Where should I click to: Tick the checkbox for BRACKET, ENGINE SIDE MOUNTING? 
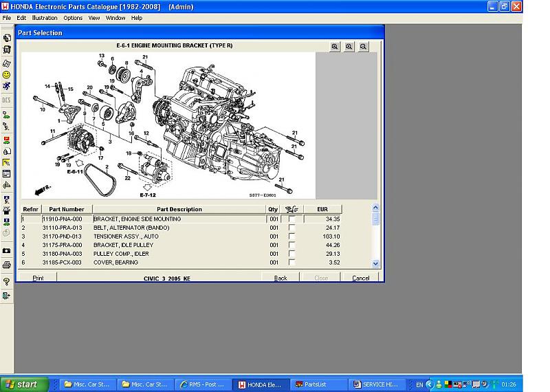click(x=291, y=219)
